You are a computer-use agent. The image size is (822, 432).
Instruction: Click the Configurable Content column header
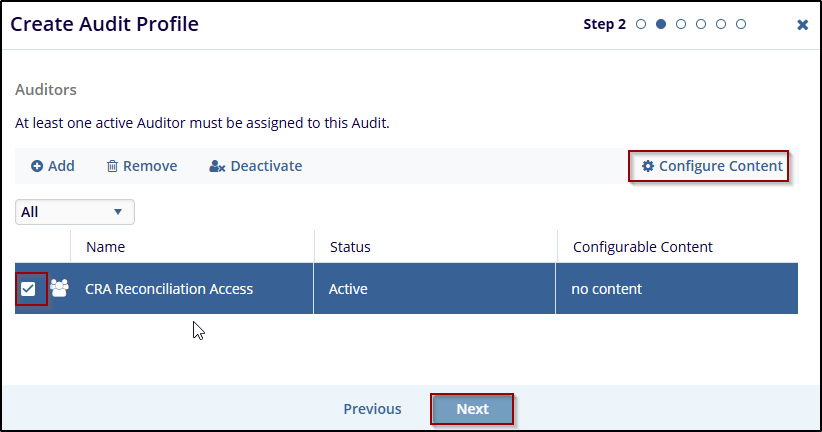pyautogui.click(x=642, y=247)
